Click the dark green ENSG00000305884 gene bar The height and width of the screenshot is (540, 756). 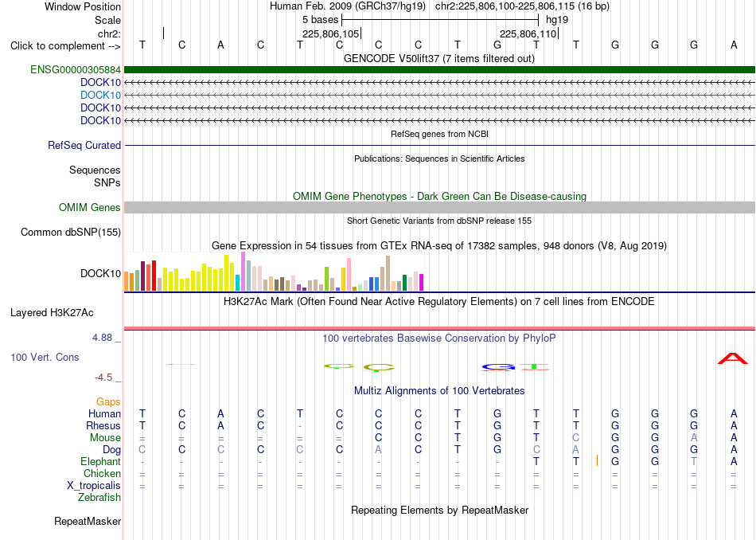[x=439, y=69]
